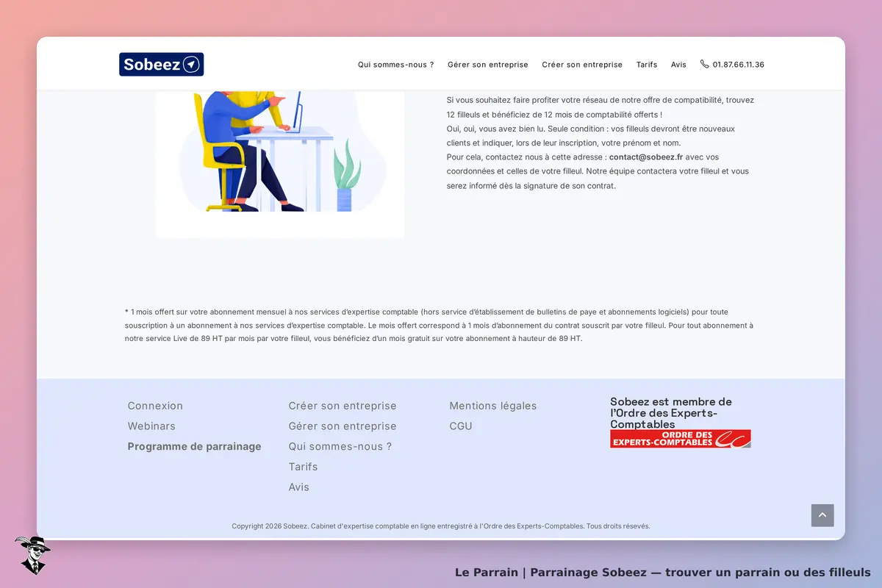Open Programme de parrainage footer link

pos(194,446)
